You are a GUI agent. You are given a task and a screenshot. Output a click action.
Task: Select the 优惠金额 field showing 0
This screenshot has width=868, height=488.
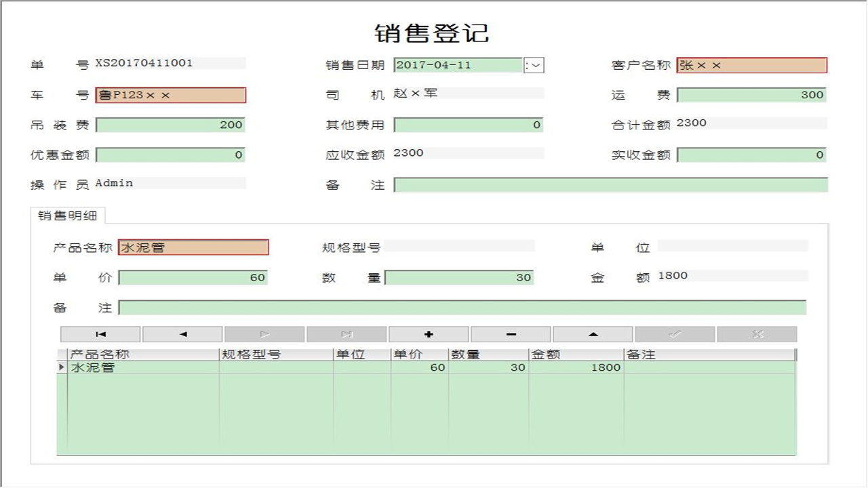(170, 155)
